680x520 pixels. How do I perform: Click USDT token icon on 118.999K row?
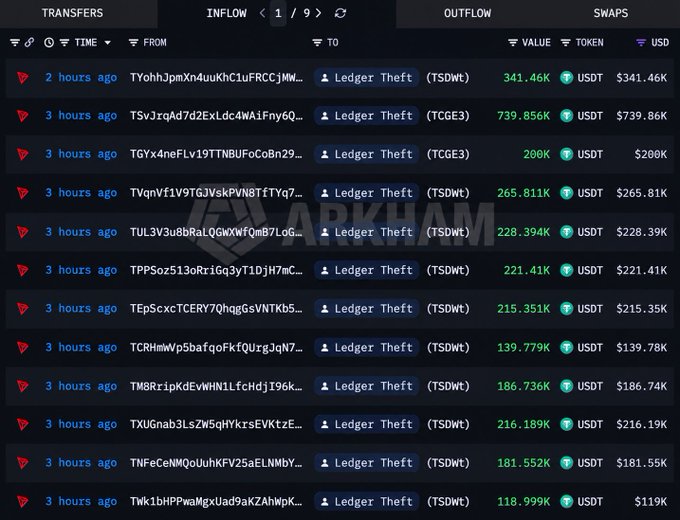coord(566,501)
